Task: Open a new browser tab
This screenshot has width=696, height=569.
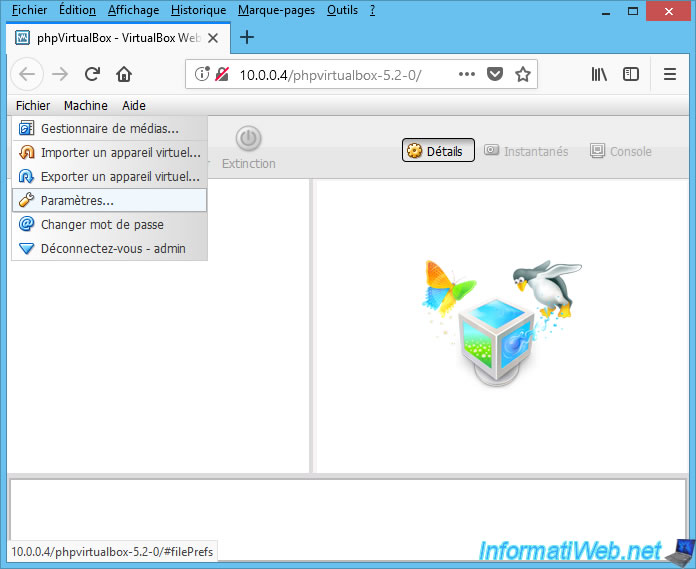Action: [x=247, y=37]
